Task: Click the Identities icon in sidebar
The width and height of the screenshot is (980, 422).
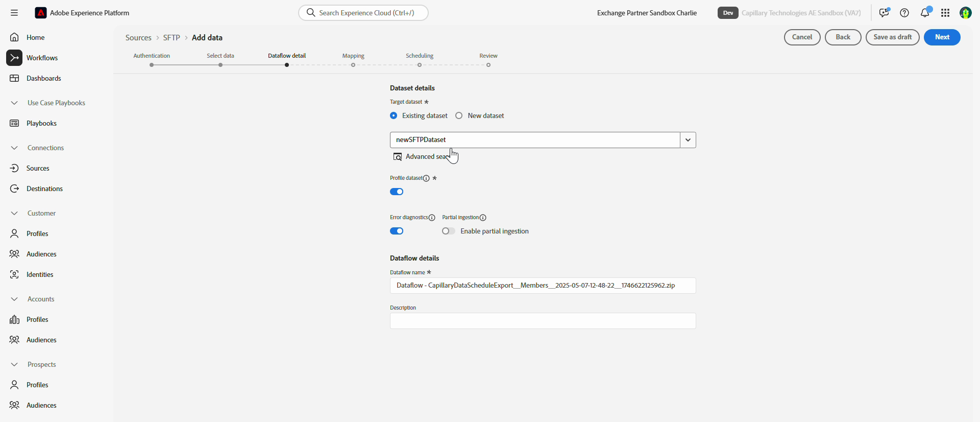Action: coord(15,274)
